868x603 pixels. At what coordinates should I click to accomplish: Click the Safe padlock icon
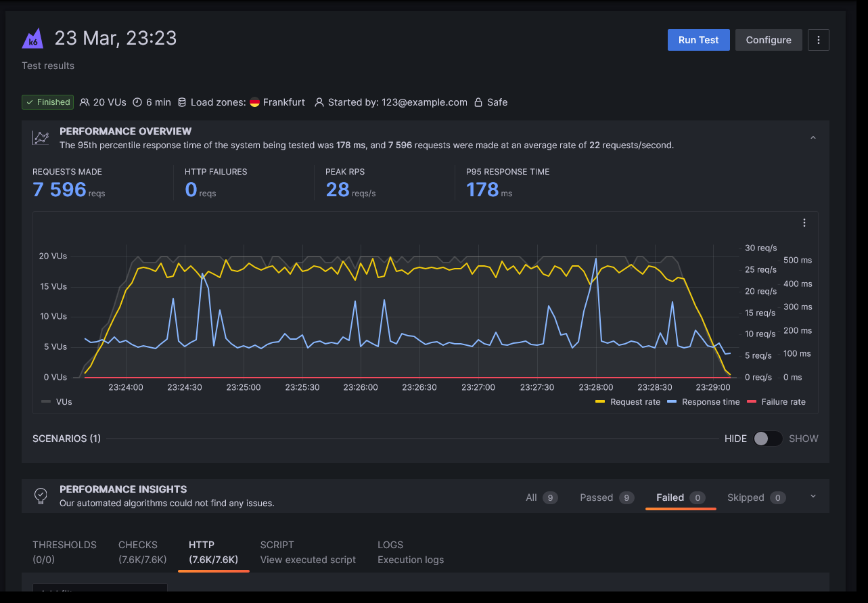tap(478, 102)
